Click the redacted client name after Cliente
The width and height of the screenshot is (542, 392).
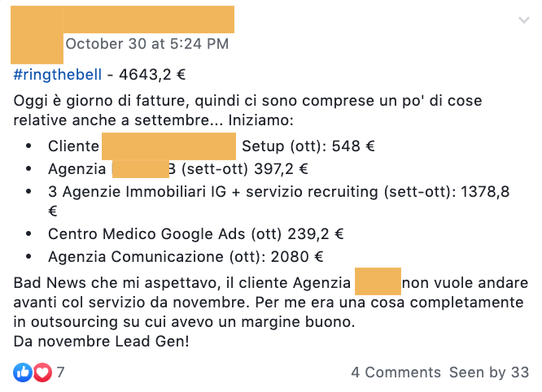(x=168, y=146)
